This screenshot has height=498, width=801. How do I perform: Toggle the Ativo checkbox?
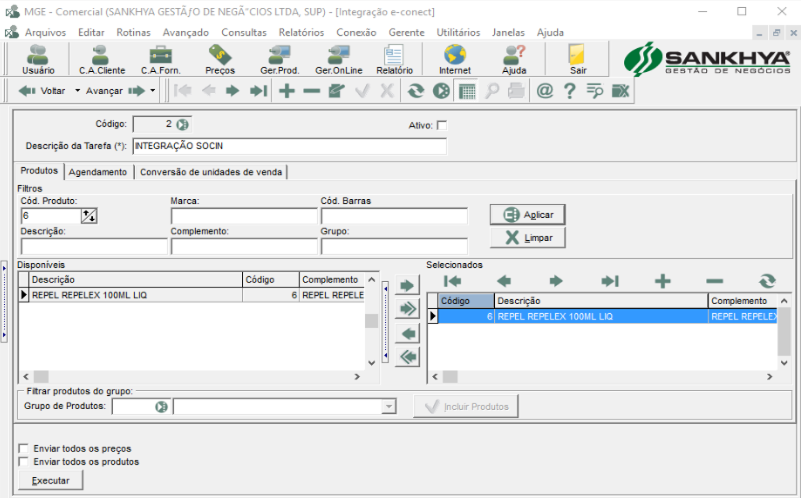pyautogui.click(x=442, y=125)
